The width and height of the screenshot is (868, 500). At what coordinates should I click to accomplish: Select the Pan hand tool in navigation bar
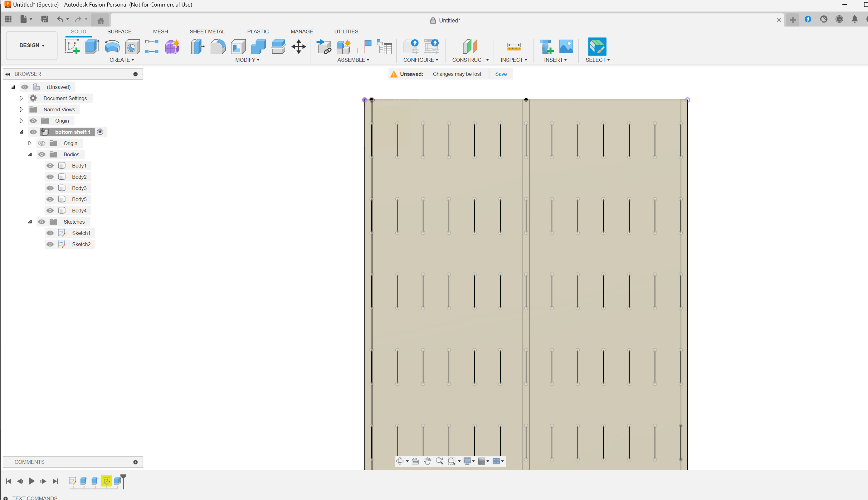pos(427,461)
